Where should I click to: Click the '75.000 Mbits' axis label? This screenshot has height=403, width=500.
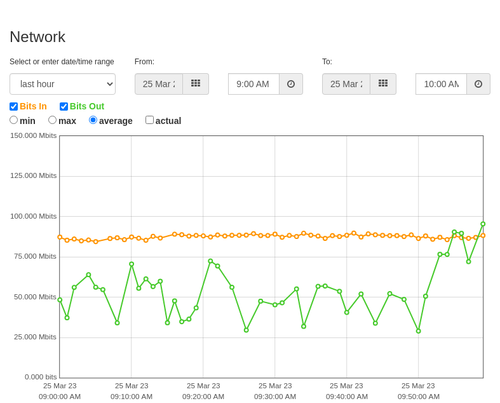[35, 256]
